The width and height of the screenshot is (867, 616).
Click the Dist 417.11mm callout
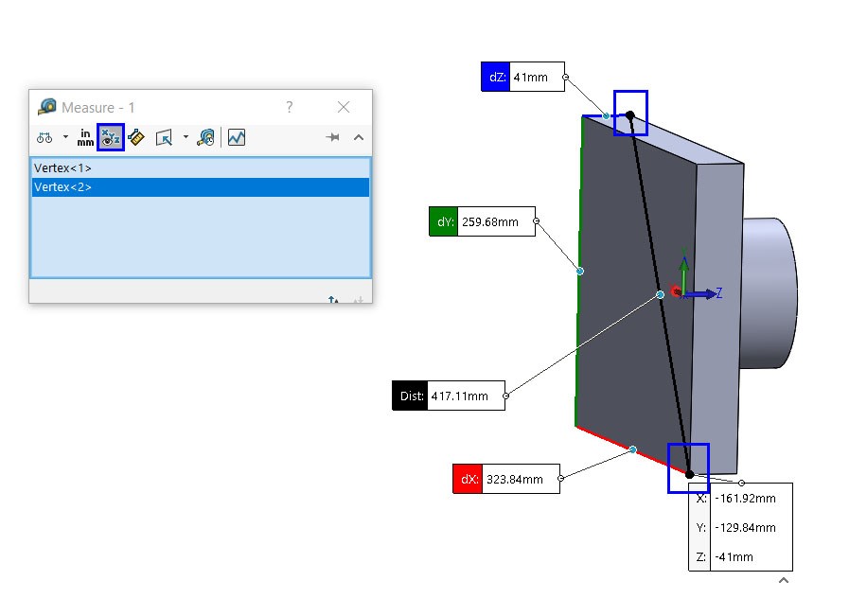pyautogui.click(x=449, y=396)
